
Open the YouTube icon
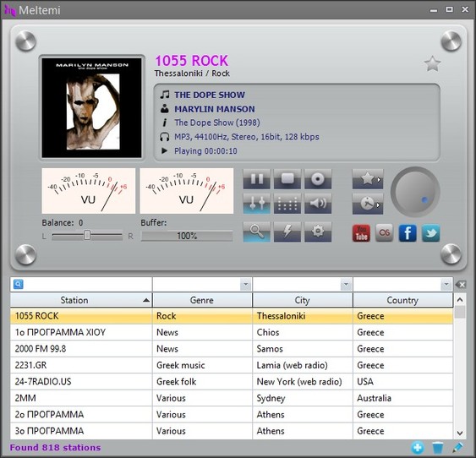click(x=361, y=233)
